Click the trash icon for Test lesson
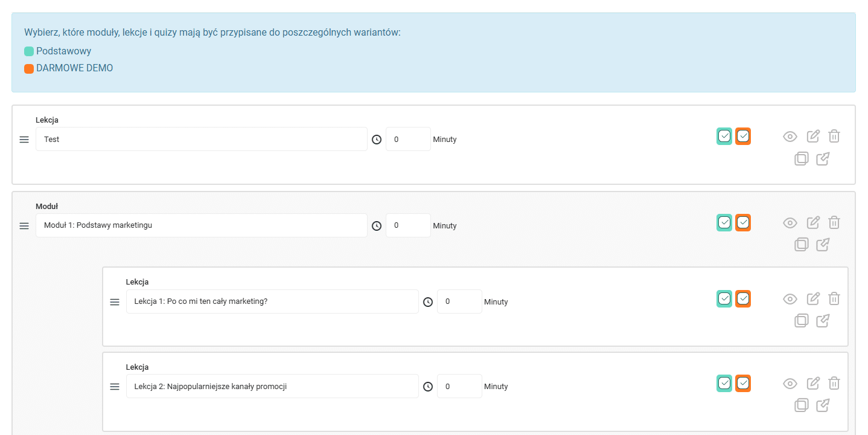This screenshot has width=868, height=435. click(834, 136)
